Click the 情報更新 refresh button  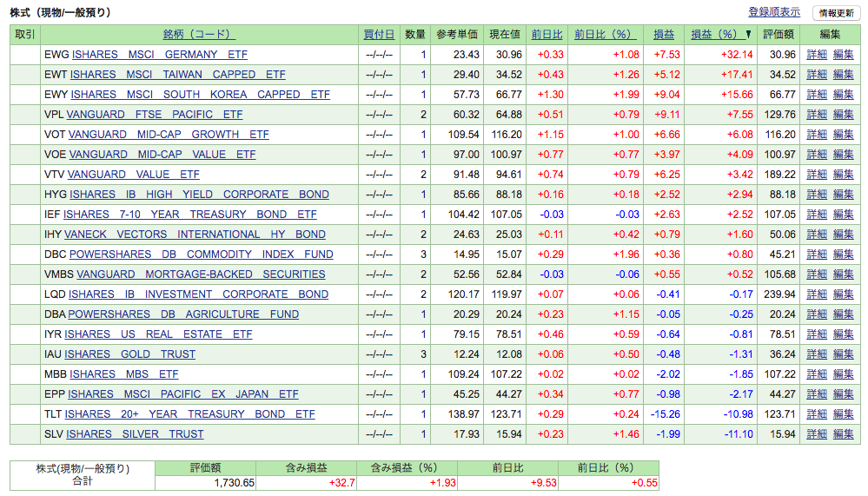[x=837, y=13]
